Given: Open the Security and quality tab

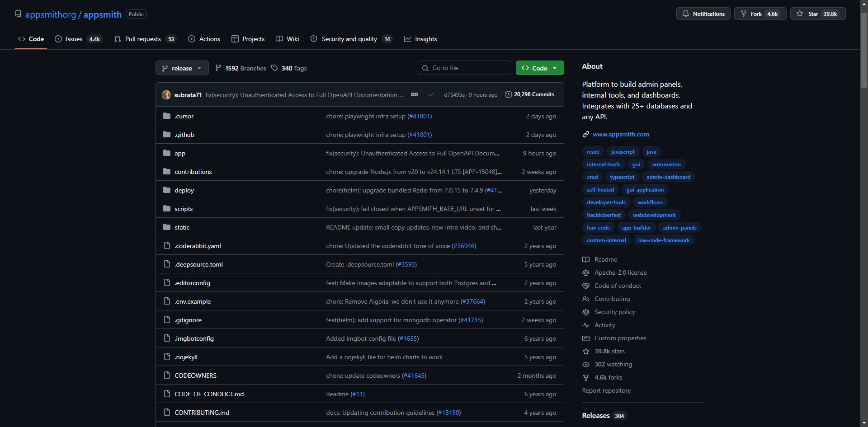Looking at the screenshot, I should pos(351,39).
